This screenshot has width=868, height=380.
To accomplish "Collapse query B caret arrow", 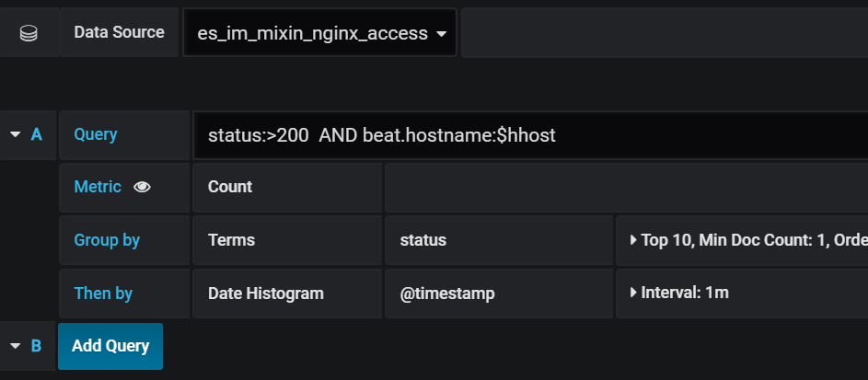I will (16, 346).
